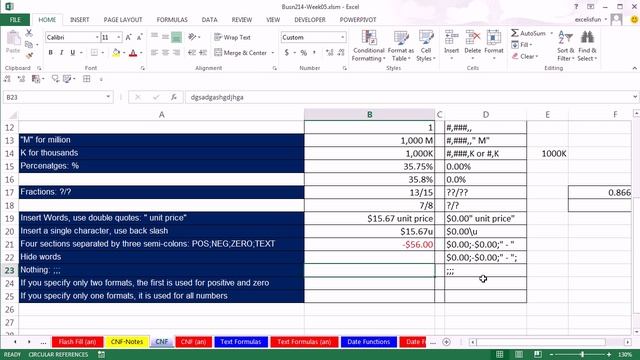The image size is (640, 360).
Task: Collapse the ribbon with the arrow
Action: click(634, 68)
